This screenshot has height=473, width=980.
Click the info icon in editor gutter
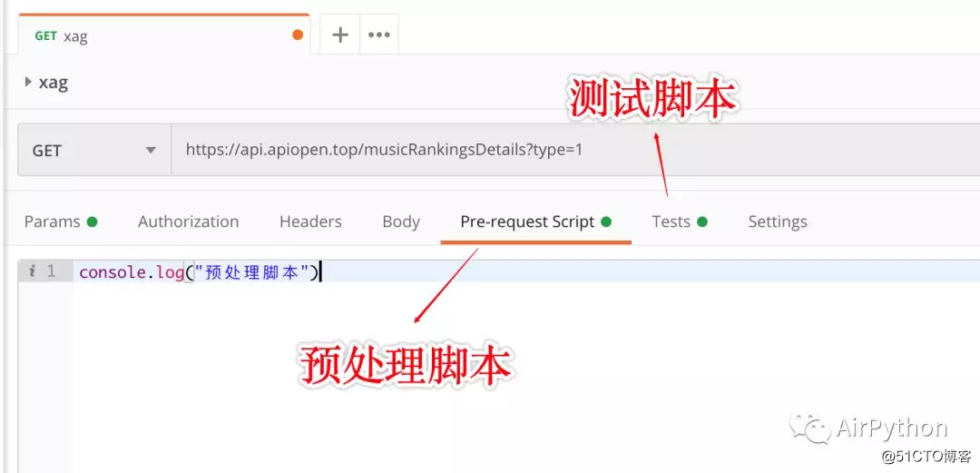[x=33, y=271]
